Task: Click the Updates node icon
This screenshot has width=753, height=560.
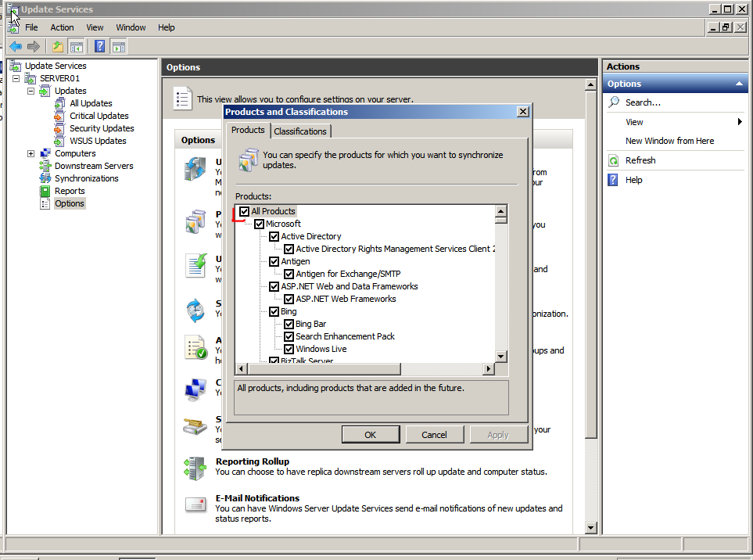Action: point(45,91)
